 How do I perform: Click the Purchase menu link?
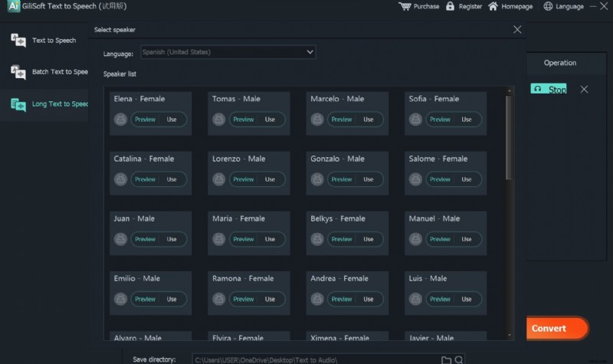[x=426, y=6]
